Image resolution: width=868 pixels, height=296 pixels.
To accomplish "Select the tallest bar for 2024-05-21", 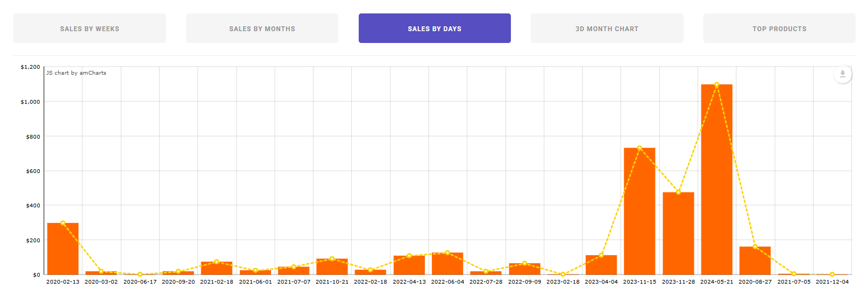I will (x=717, y=179).
